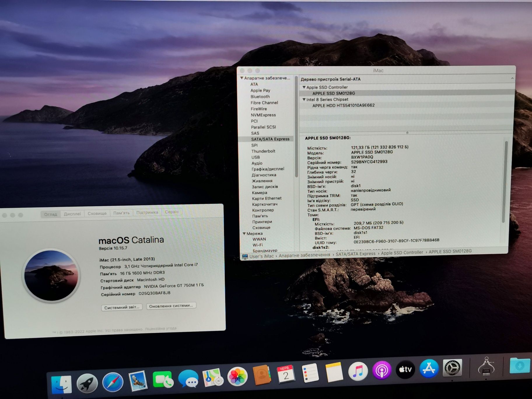Open Reminders list icon in Dock
The width and height of the screenshot is (532, 399).
[310, 373]
